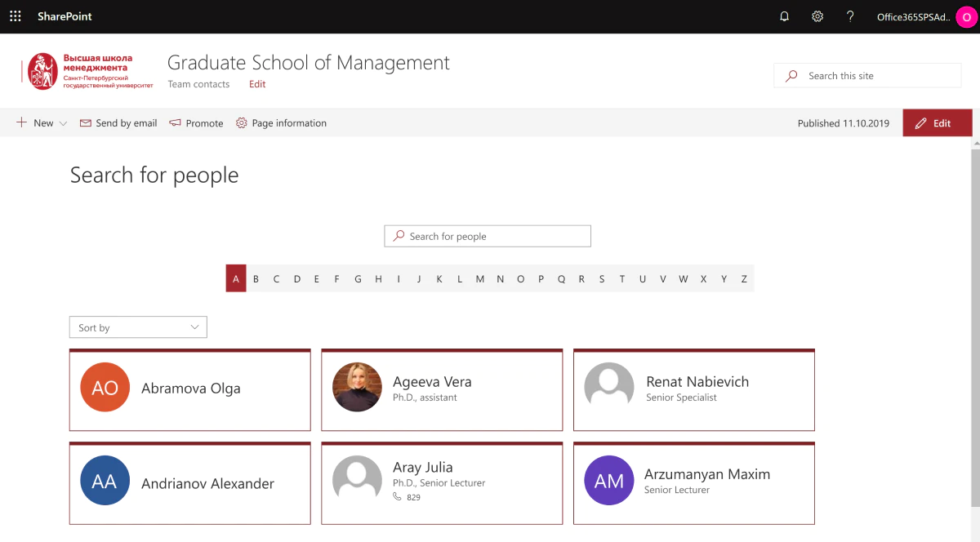Click Promote in the command bar
Image resolution: width=980 pixels, height=542 pixels.
(x=196, y=123)
